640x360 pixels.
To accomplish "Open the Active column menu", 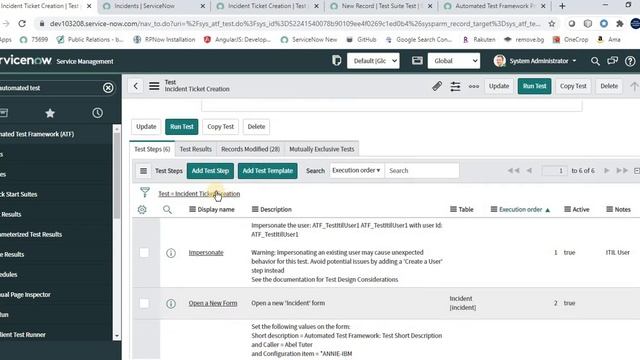I will pos(567,209).
